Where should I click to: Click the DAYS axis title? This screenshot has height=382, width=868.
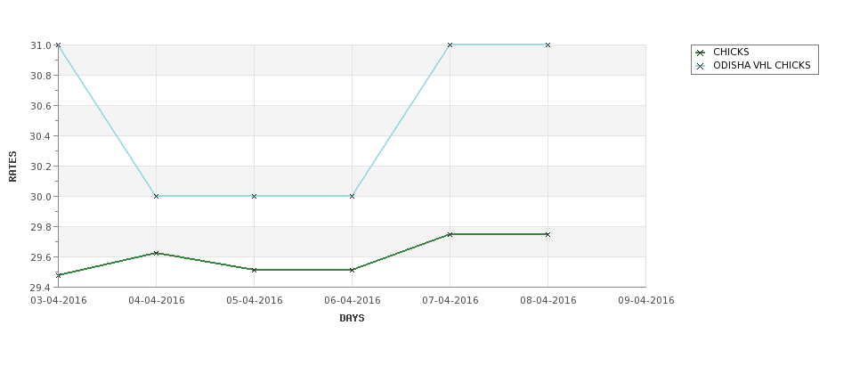coord(352,318)
